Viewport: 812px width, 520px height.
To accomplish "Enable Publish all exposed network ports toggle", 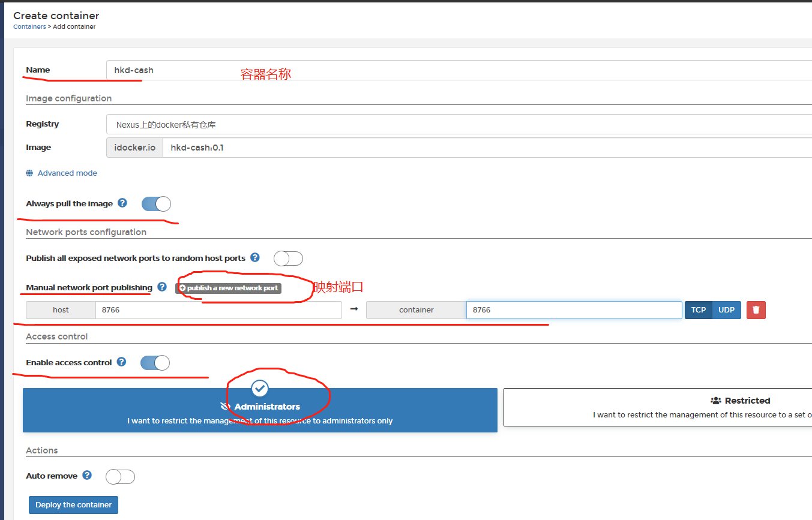I will [288, 259].
